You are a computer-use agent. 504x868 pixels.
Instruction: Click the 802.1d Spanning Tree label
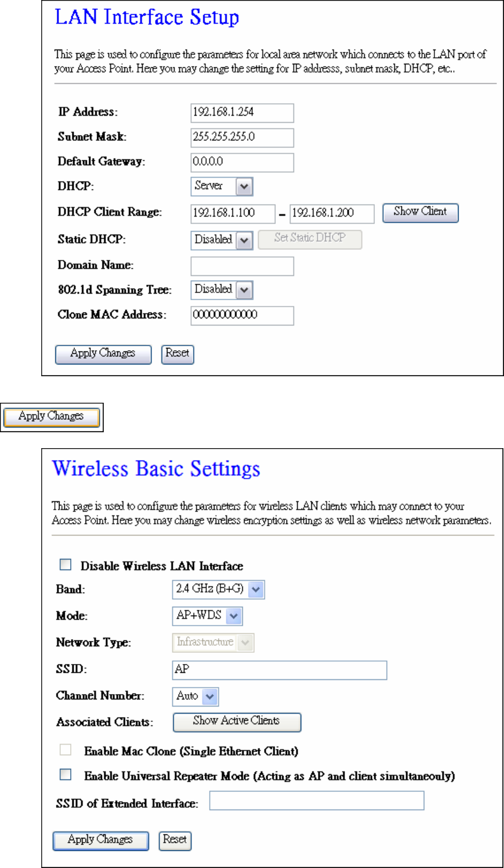(x=115, y=290)
